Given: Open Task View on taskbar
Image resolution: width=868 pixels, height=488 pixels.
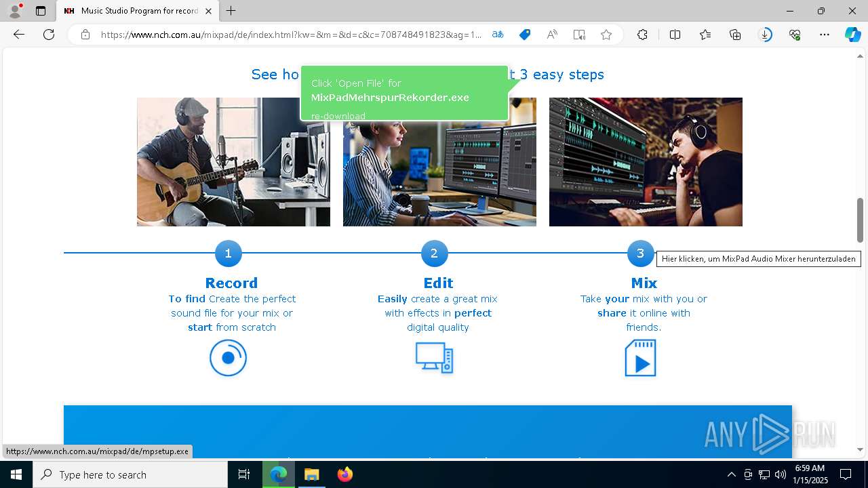Looking at the screenshot, I should (x=244, y=474).
